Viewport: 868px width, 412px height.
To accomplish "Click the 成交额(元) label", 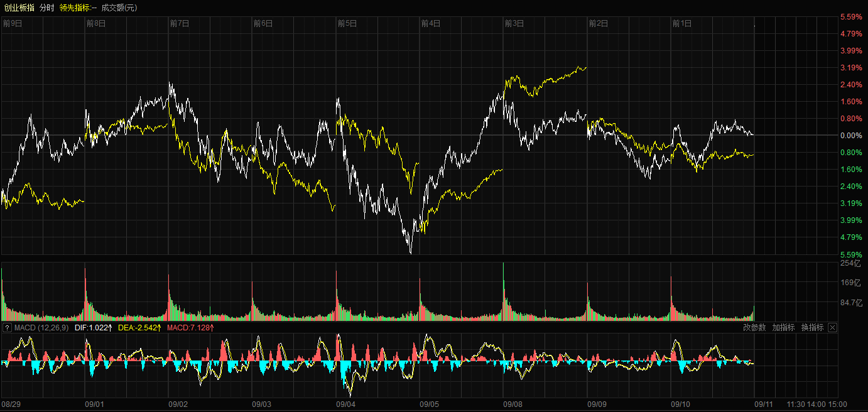I will [119, 8].
